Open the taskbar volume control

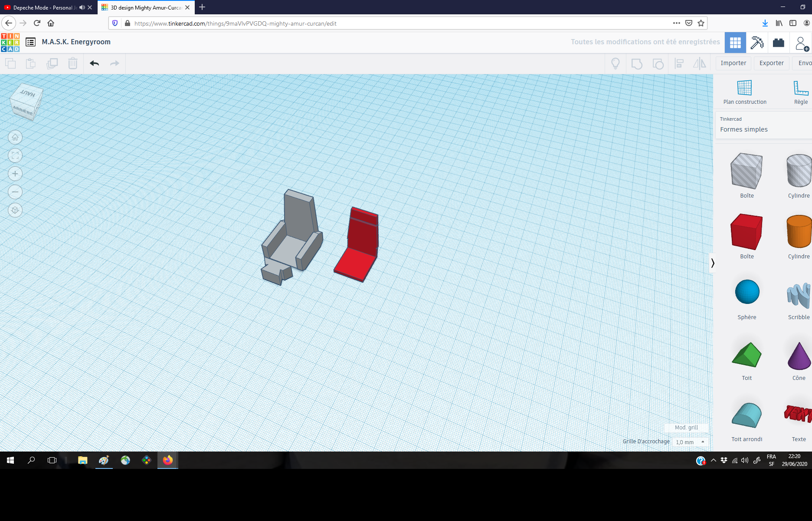(745, 461)
